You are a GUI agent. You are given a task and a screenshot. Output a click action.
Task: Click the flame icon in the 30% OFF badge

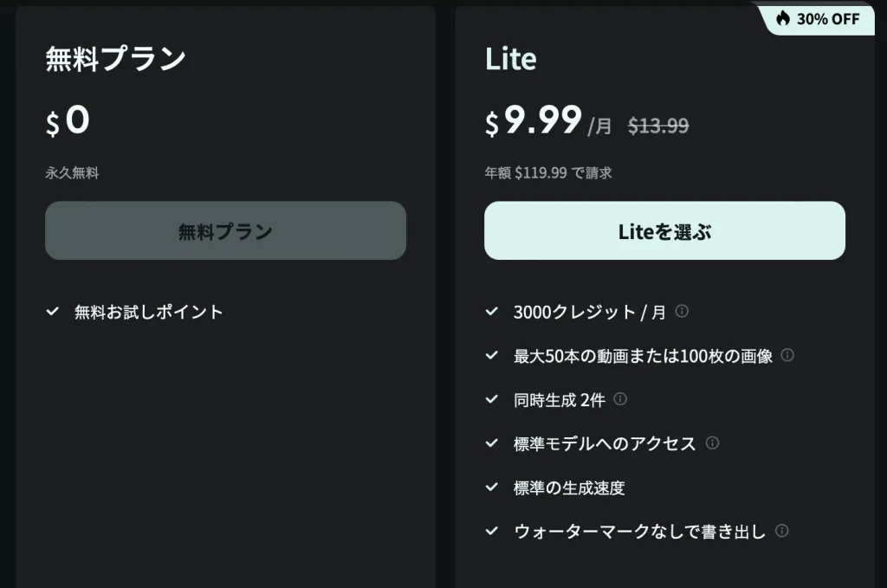point(783,18)
